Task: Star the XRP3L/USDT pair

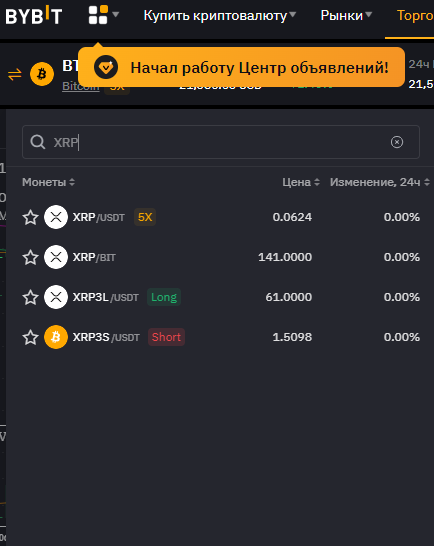Action: tap(30, 297)
